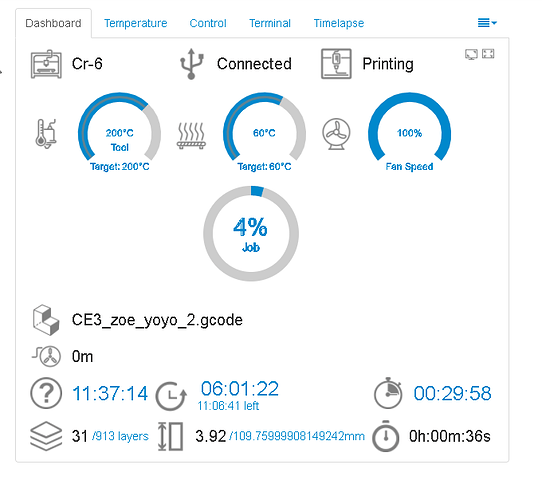Viewport: 542px width, 500px height.
Task: Click the gcode file cube icon
Action: click(x=46, y=320)
